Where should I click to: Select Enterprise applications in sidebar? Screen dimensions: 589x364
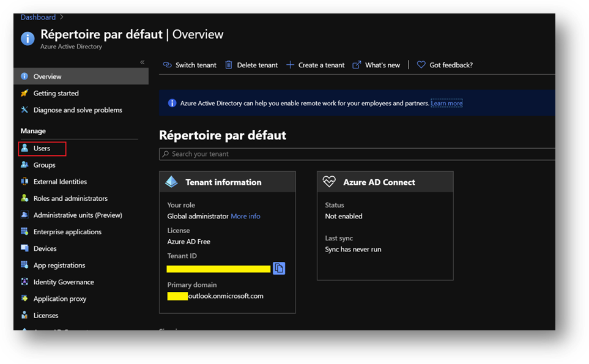pyautogui.click(x=67, y=232)
